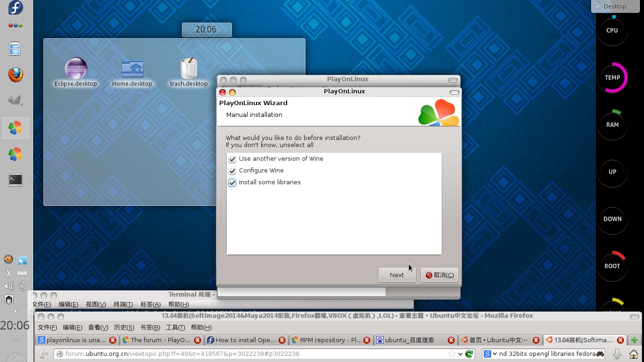Click the CPU monitor gauge

click(612, 30)
